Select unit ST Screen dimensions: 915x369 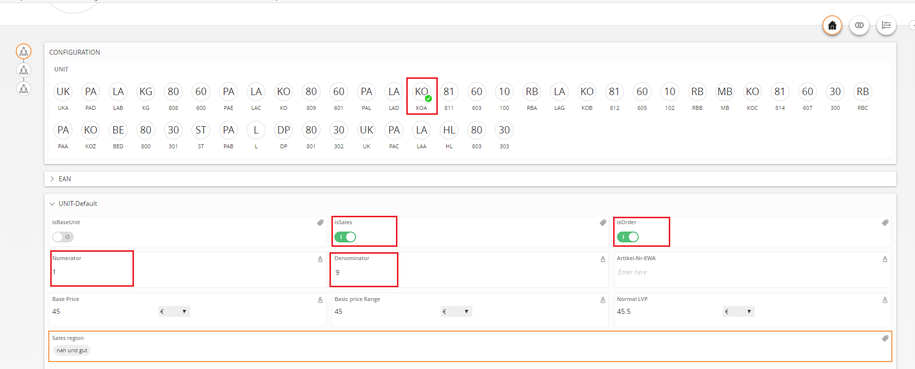click(201, 130)
